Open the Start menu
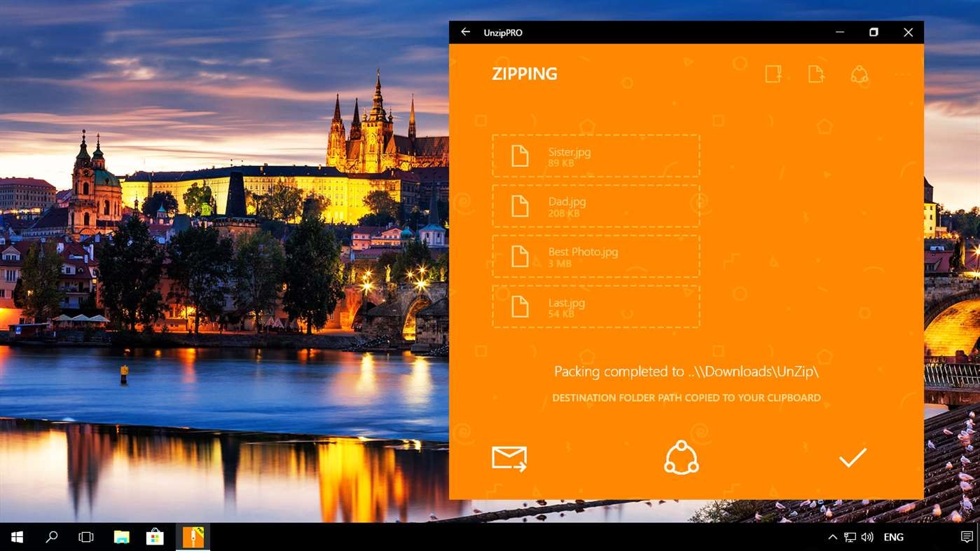This screenshot has width=980, height=551. (15, 536)
